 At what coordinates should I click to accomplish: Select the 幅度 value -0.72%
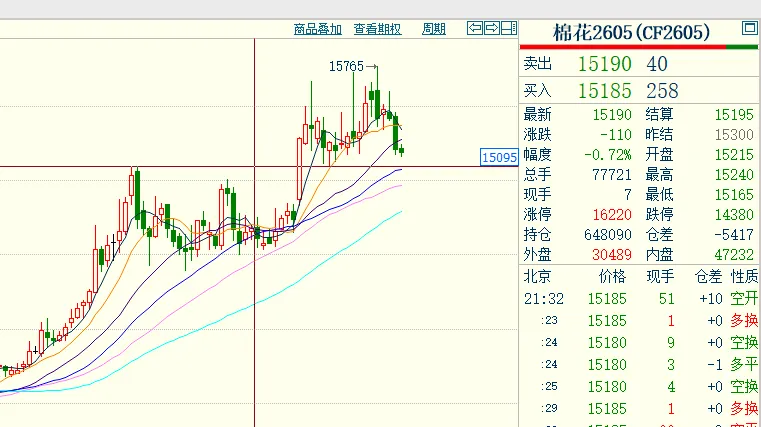click(608, 155)
